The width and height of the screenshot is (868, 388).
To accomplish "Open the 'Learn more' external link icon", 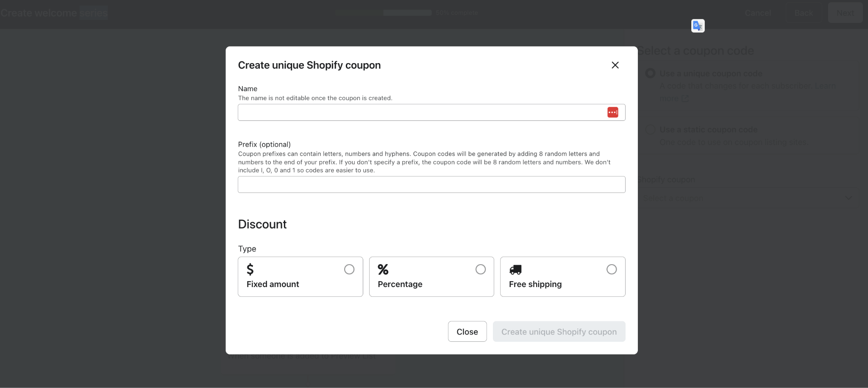I will tap(685, 98).
